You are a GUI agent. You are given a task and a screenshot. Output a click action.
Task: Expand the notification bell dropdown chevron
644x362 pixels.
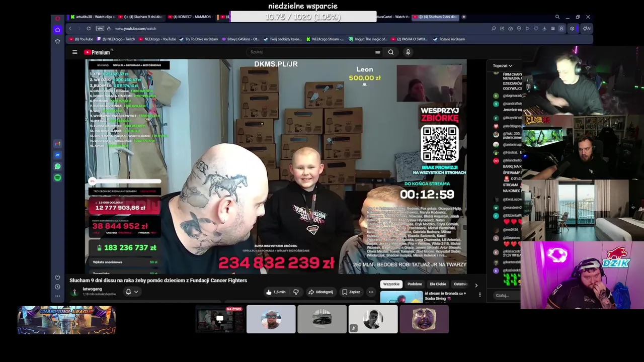136,292
